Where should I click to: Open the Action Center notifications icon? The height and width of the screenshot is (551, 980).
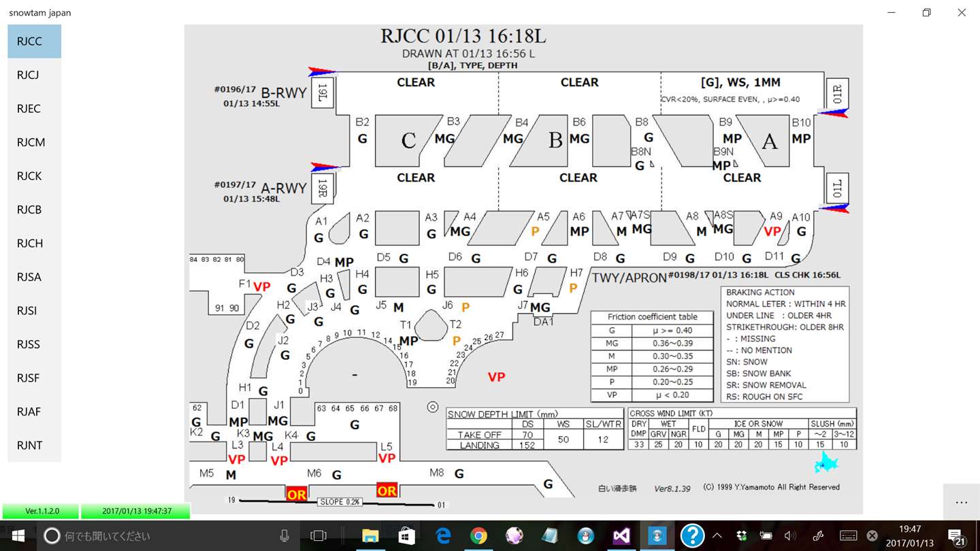coord(956,537)
